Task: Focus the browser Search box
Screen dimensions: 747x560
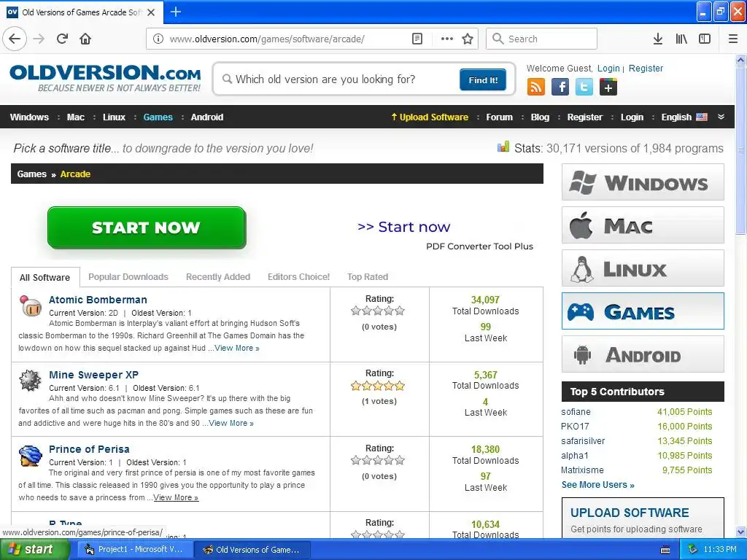Action: pos(542,39)
